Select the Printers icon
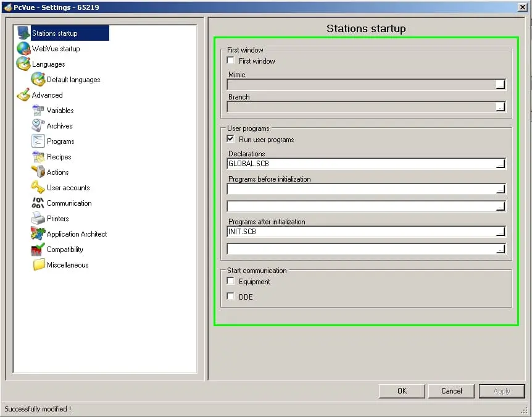This screenshot has width=532, height=417. pos(38,219)
